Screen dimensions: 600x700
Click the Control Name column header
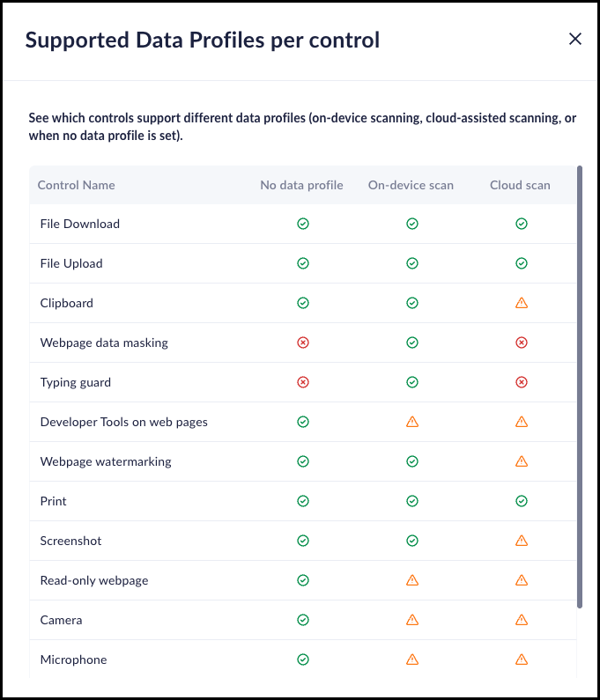(x=77, y=185)
